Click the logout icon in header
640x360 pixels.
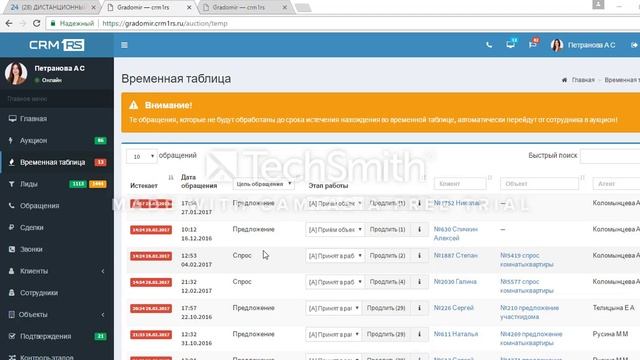coord(634,45)
